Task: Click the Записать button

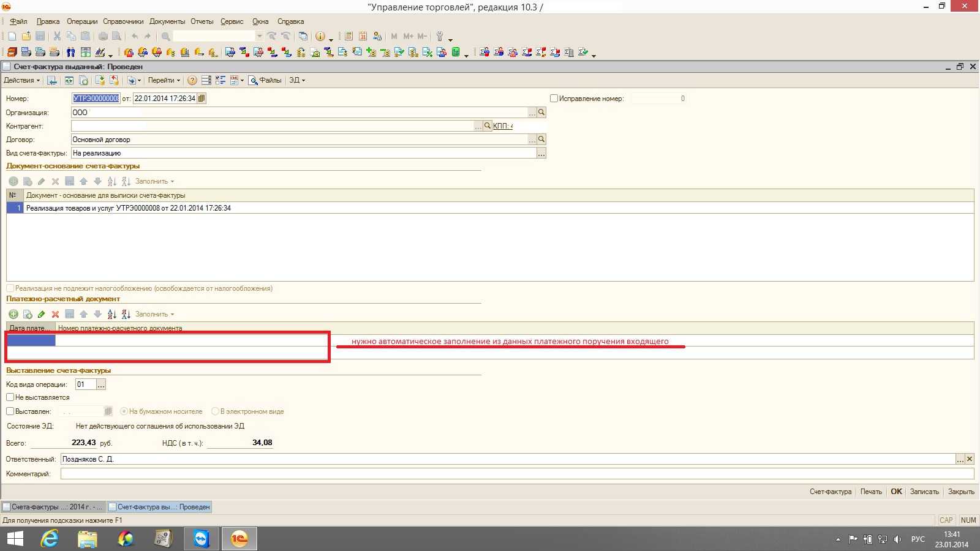Action: [x=924, y=492]
